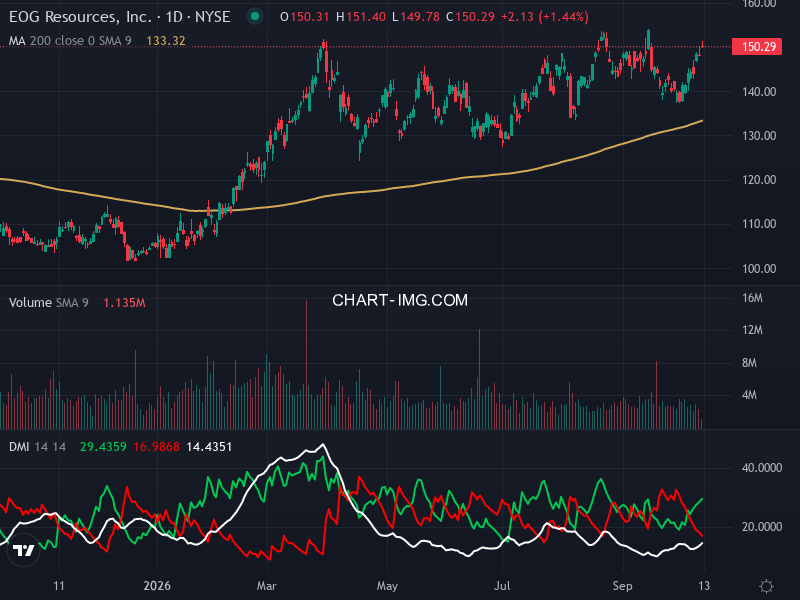Click the 140.00 price axis label
The image size is (800, 600).
coord(759,92)
